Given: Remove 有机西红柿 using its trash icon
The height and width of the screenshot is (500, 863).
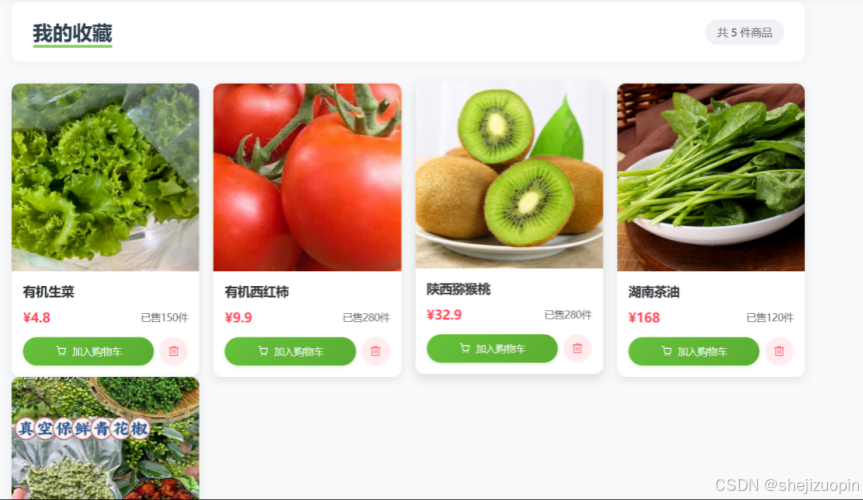Looking at the screenshot, I should [375, 351].
